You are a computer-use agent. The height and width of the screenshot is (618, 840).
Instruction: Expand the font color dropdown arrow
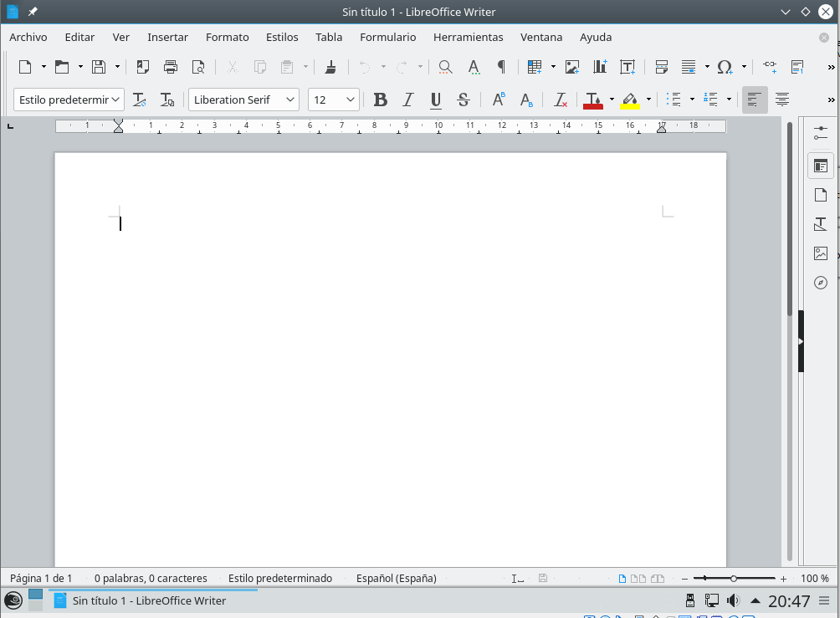pos(612,100)
